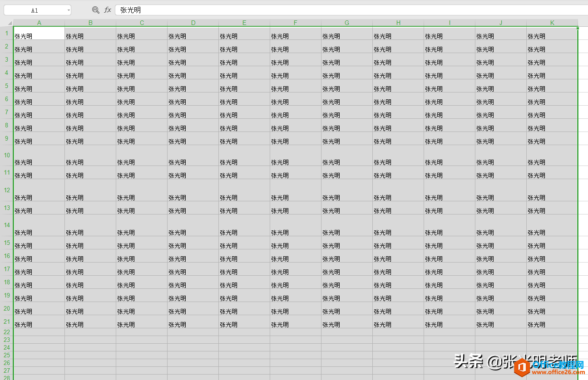
Task: Select row 10 header
Action: tap(7, 155)
